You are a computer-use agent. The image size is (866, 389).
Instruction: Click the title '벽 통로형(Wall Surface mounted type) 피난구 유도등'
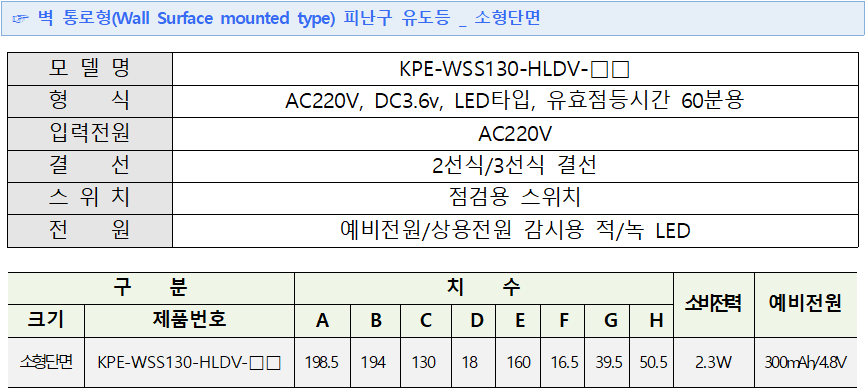click(245, 18)
